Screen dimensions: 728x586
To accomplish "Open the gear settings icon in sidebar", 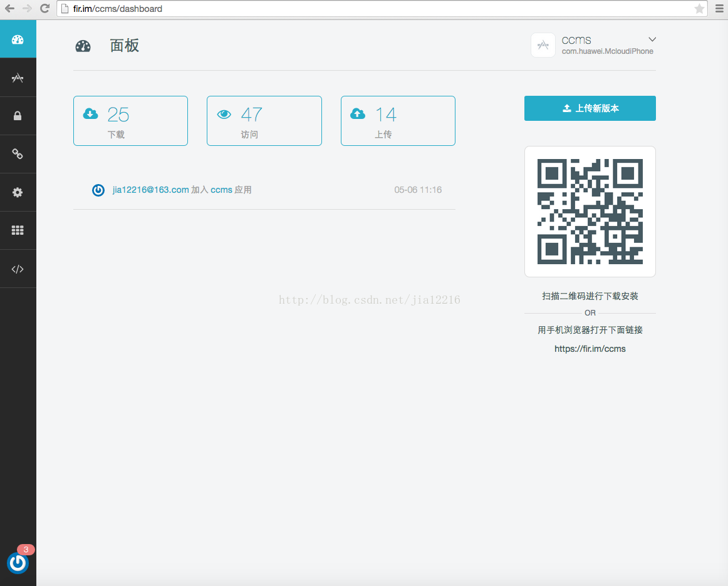I will point(18,193).
